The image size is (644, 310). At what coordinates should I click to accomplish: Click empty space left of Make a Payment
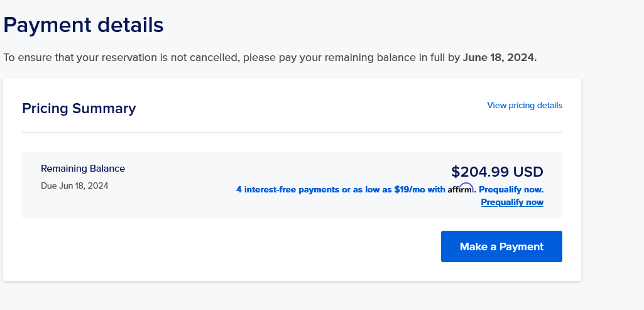230,246
